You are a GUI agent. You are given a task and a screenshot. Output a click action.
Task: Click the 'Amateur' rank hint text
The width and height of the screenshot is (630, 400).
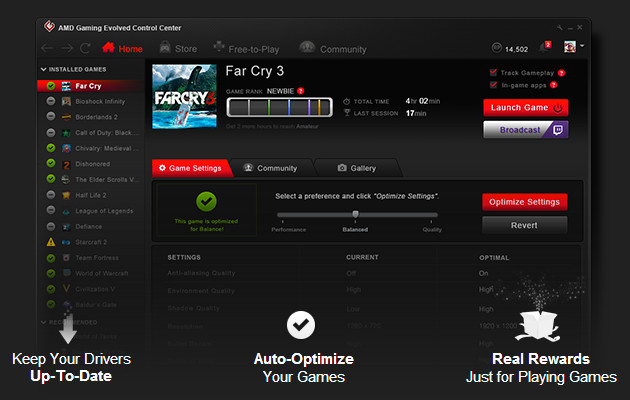(x=307, y=126)
